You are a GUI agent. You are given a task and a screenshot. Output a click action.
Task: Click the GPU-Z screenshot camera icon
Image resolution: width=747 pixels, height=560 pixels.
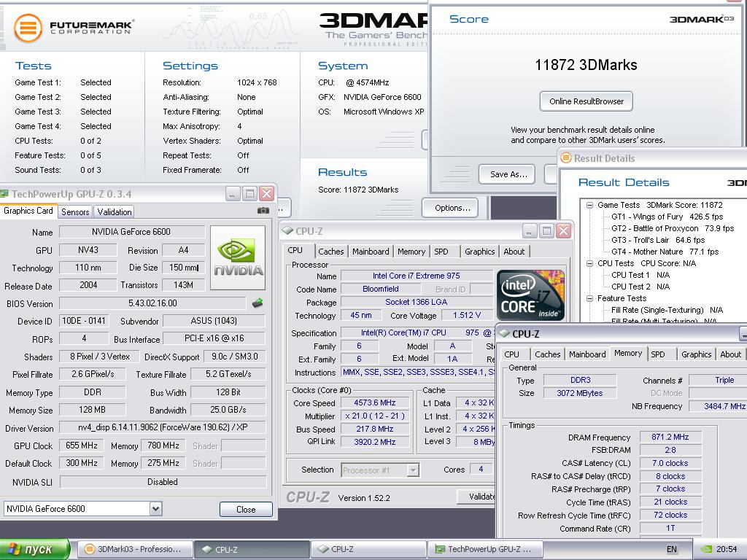coord(263,211)
